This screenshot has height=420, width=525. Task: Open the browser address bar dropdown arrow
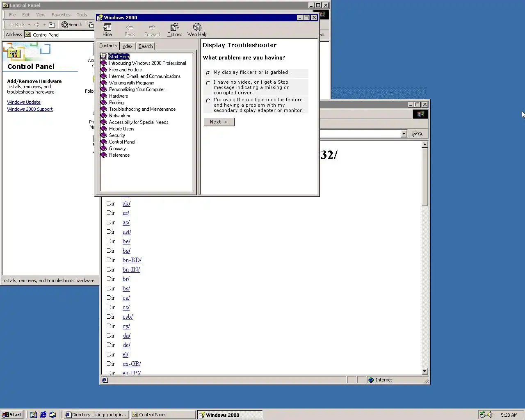404,134
